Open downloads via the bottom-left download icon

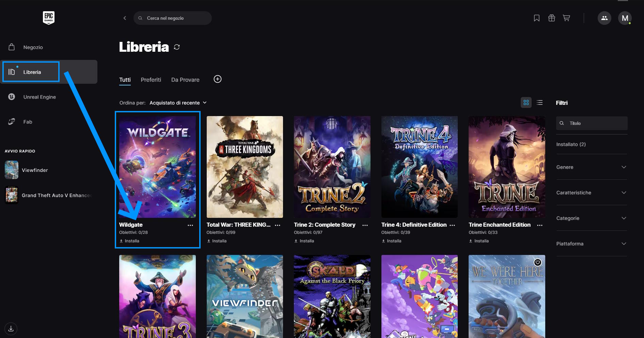pos(11,328)
